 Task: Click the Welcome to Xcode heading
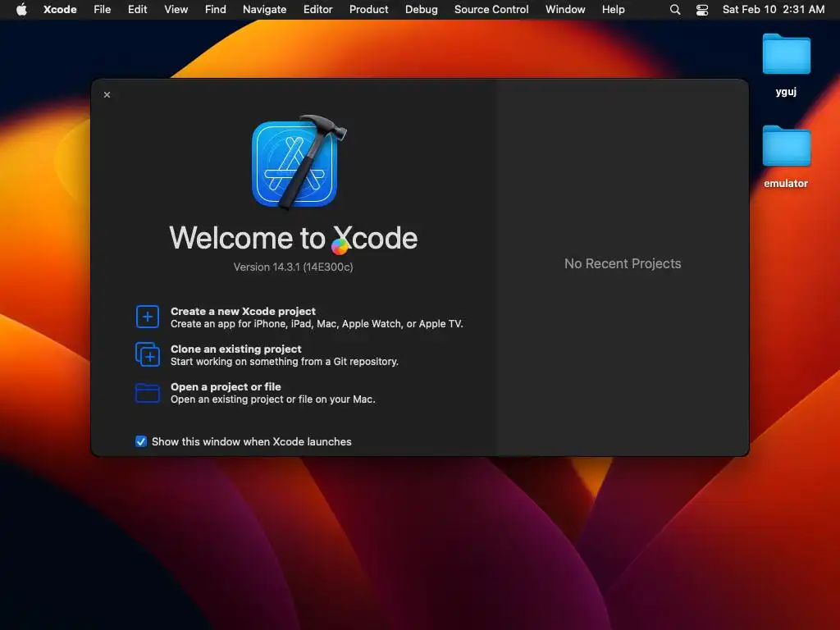pos(293,238)
